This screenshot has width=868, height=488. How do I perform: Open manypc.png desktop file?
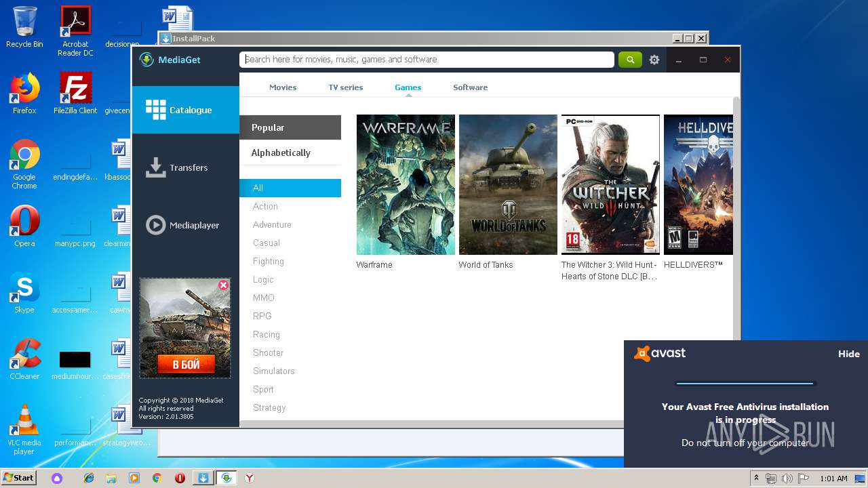[75, 230]
